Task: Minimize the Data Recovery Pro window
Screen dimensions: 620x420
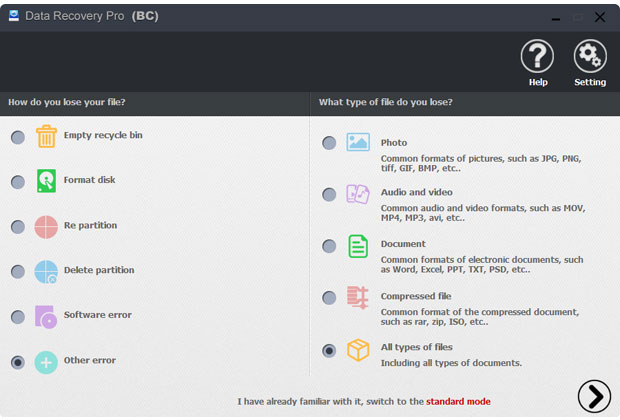Action: point(556,18)
